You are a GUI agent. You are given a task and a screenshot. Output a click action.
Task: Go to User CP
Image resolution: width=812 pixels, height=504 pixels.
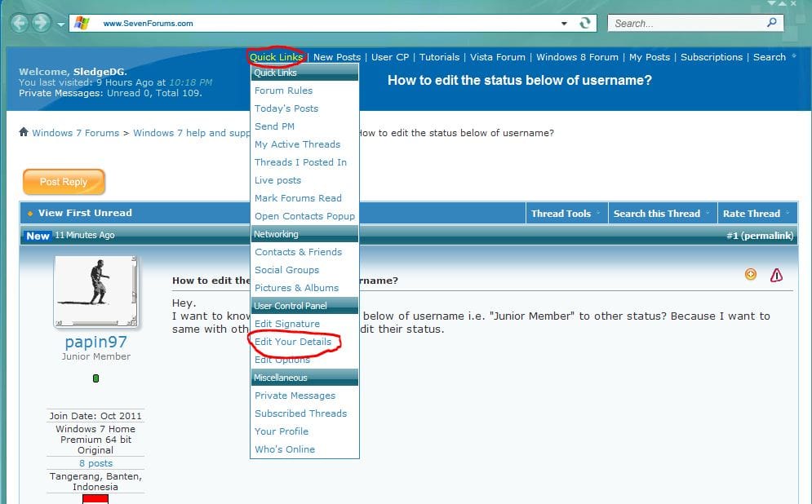point(390,57)
